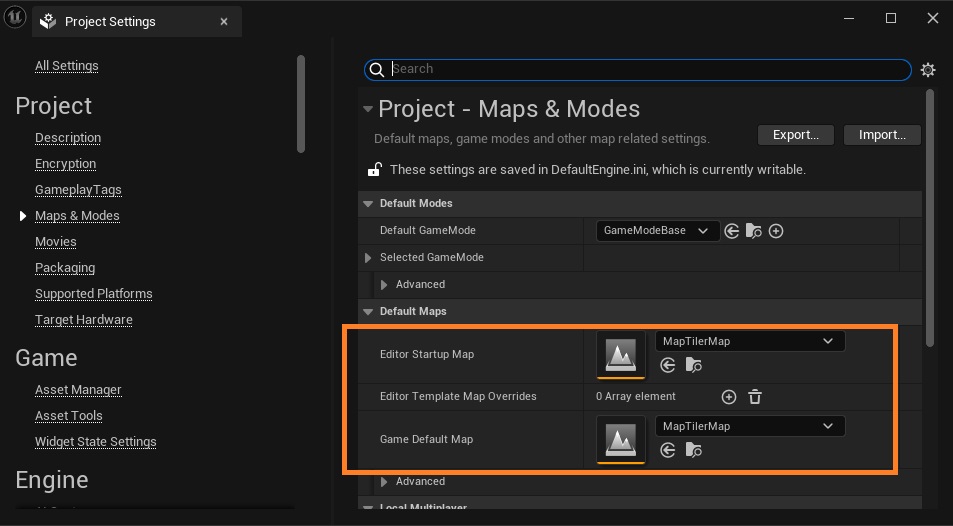The image size is (953, 526).
Task: Browse to Default GameMode in Content Browser
Action: click(x=754, y=231)
